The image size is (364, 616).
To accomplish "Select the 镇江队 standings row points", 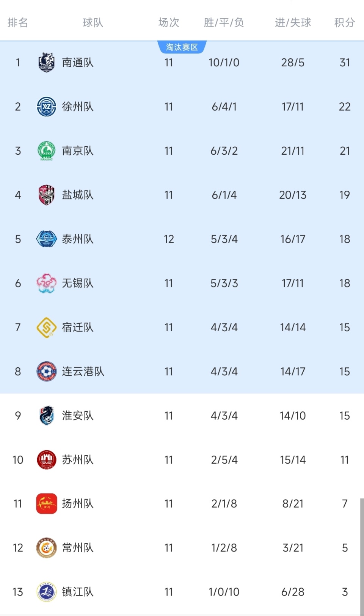I will point(345,592).
